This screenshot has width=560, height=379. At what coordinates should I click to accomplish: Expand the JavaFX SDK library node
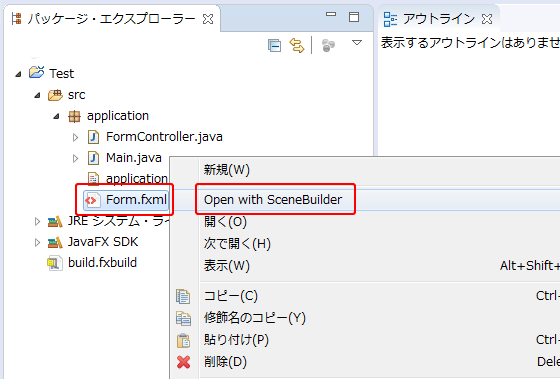(x=37, y=243)
